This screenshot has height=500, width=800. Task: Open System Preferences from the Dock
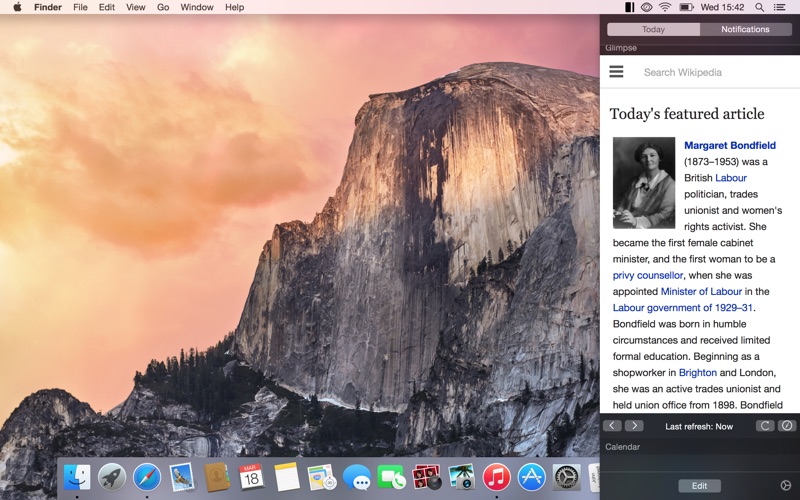pyautogui.click(x=566, y=478)
